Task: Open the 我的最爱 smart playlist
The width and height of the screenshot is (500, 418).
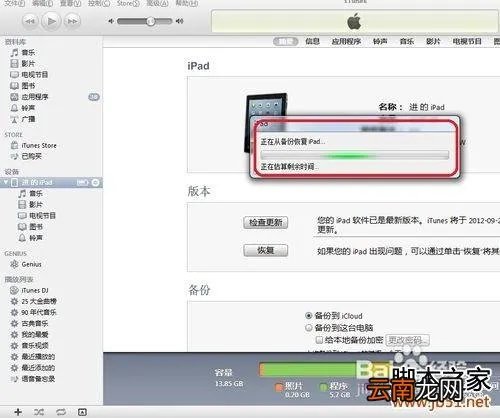Action: [x=29, y=334]
